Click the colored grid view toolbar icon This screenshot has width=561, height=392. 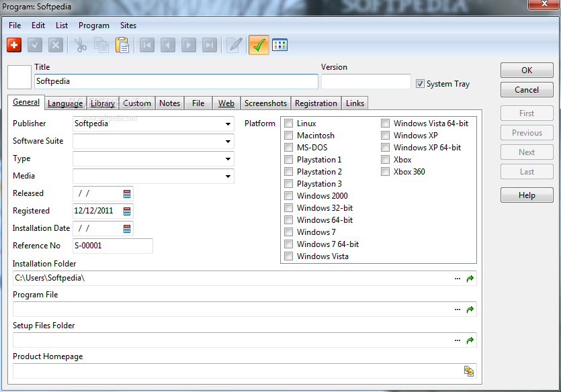[x=279, y=45]
